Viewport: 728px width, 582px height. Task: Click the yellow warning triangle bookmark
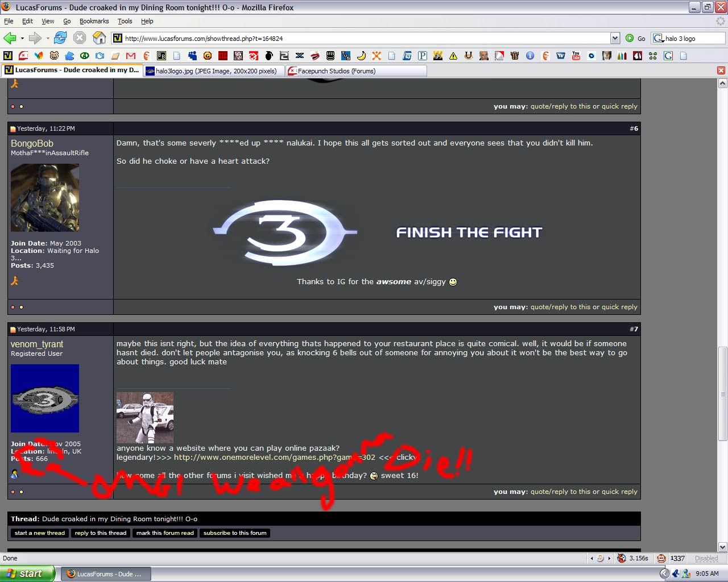(x=453, y=56)
